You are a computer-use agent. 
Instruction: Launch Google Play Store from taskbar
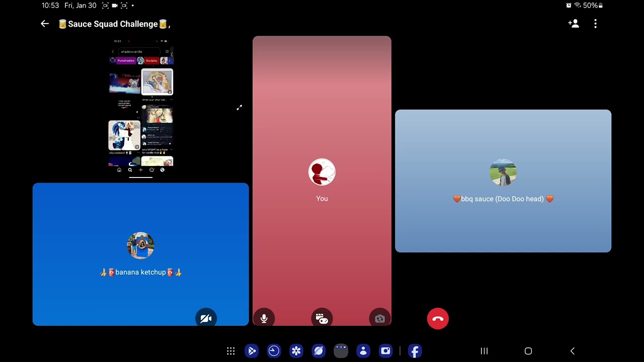pos(252,351)
